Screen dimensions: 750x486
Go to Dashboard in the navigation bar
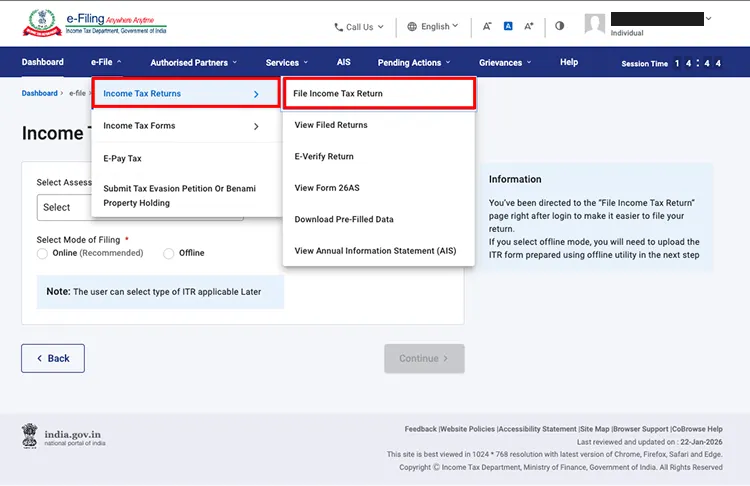click(x=43, y=62)
